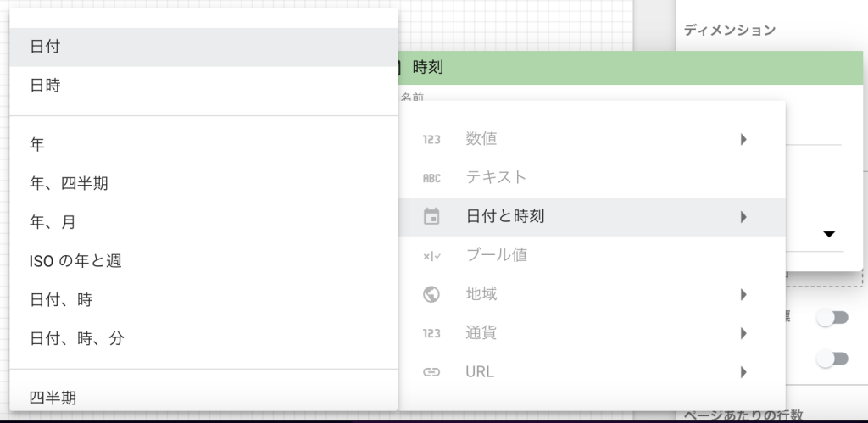The image size is (868, 423).
Task: Click the 通貨 currency type icon
Action: tap(431, 333)
